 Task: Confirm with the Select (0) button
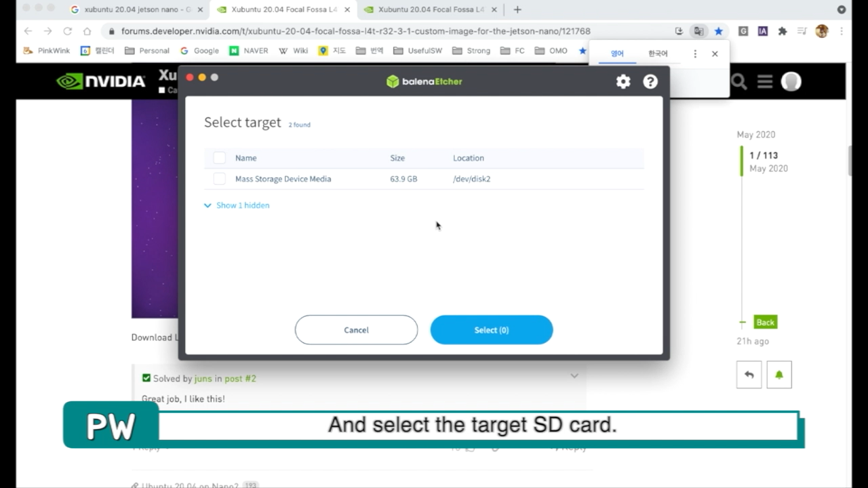pos(492,330)
